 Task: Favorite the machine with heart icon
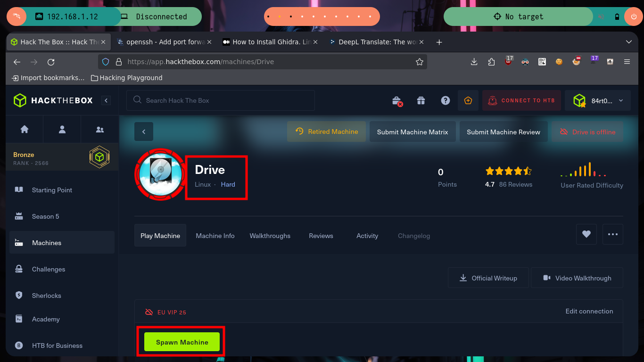tap(586, 234)
